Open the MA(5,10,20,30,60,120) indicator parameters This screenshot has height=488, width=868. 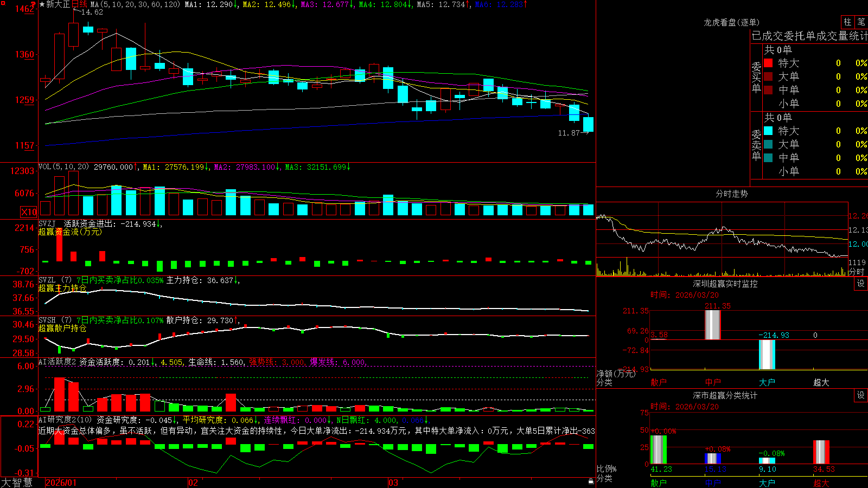pos(135,4)
